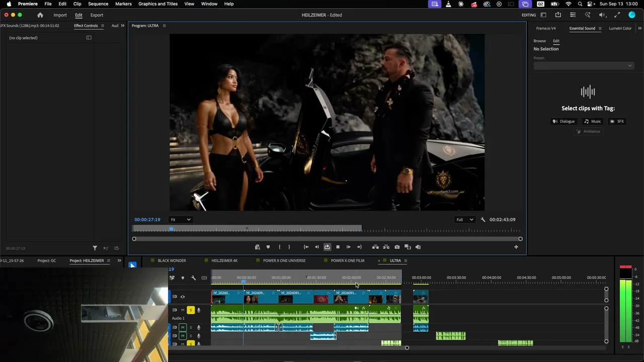Click the Home icon in the header
Viewport: 644px width, 362px height.
click(40, 15)
